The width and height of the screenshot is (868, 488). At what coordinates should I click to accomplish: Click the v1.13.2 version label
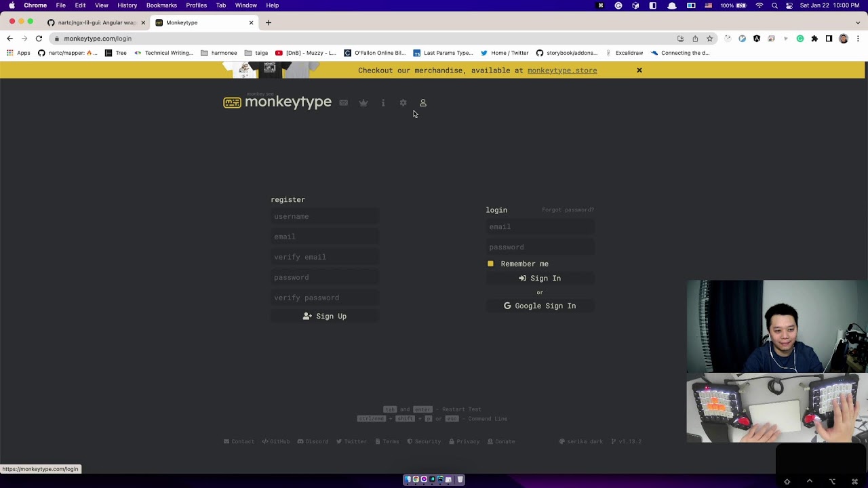pos(626,441)
